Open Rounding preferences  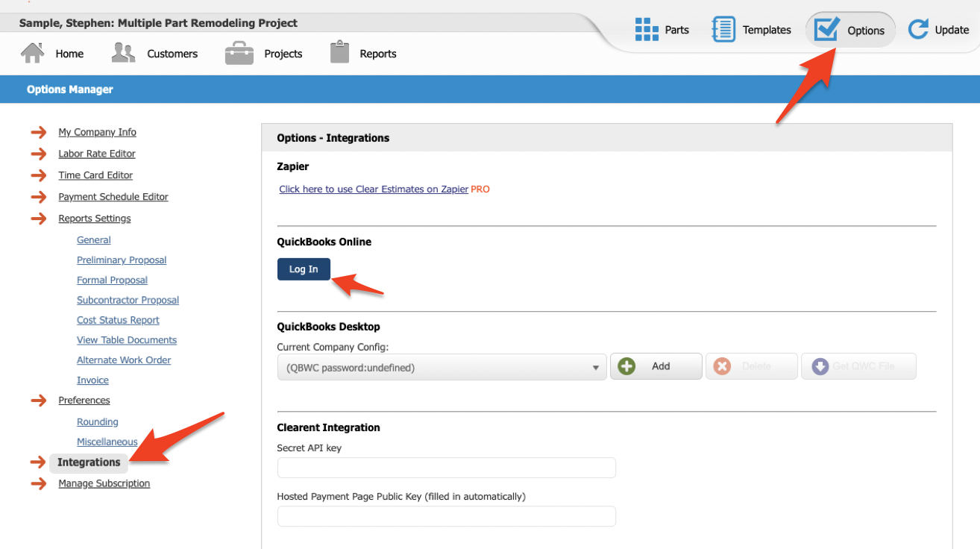[98, 422]
